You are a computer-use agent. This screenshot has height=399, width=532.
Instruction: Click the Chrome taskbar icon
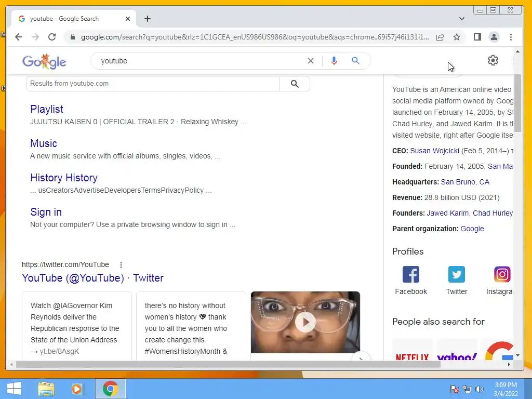coord(110,389)
